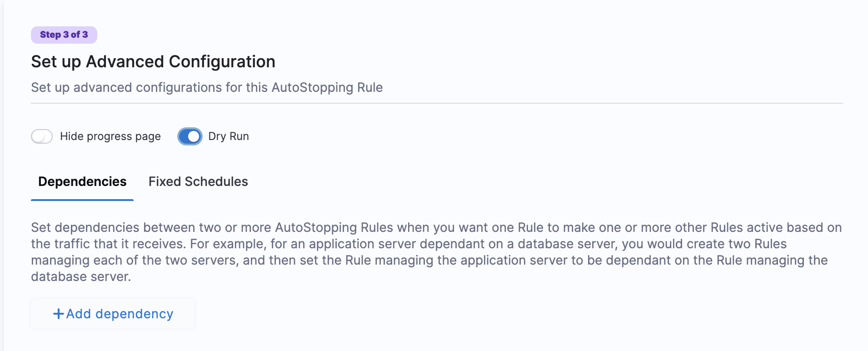The width and height of the screenshot is (868, 351).
Task: Click the knob of Hide progress page switch
Action: coord(38,136)
